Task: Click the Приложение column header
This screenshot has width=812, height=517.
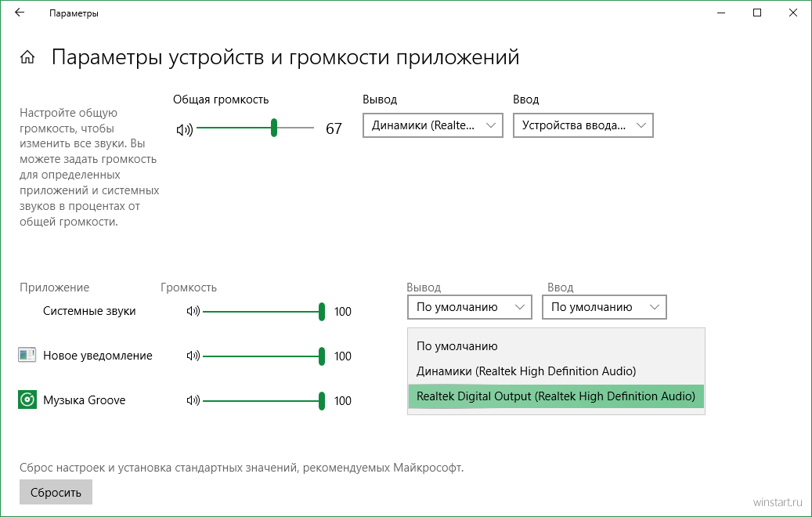Action: [x=54, y=287]
